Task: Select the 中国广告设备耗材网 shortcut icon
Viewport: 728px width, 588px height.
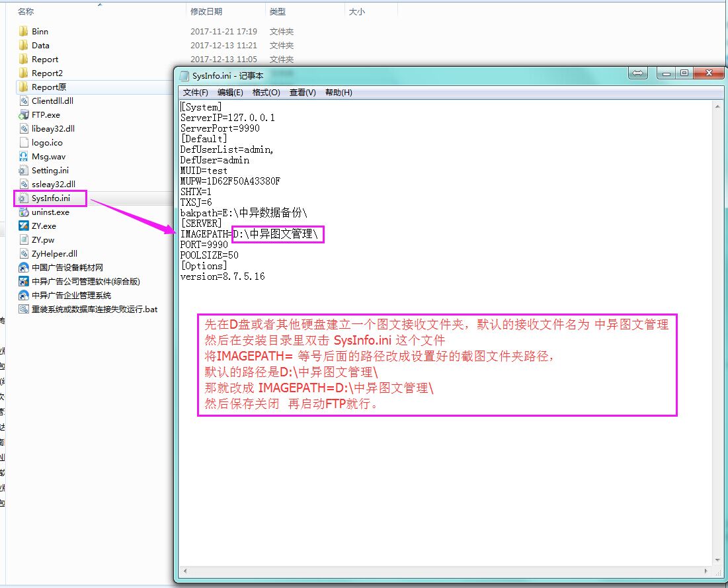Action: pyautogui.click(x=24, y=267)
